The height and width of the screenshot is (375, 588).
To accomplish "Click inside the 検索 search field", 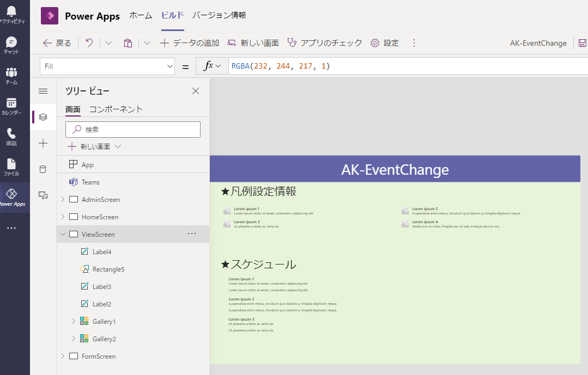I will click(x=132, y=129).
